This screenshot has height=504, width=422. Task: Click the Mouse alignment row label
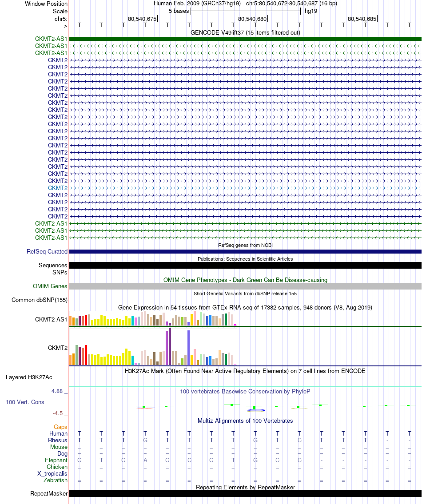pyautogui.click(x=59, y=447)
